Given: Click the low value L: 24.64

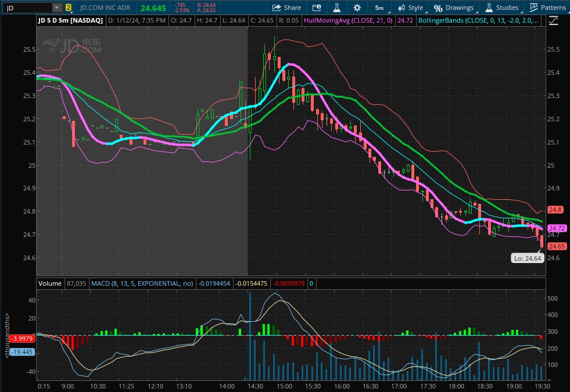Looking at the screenshot, I should coord(234,20).
